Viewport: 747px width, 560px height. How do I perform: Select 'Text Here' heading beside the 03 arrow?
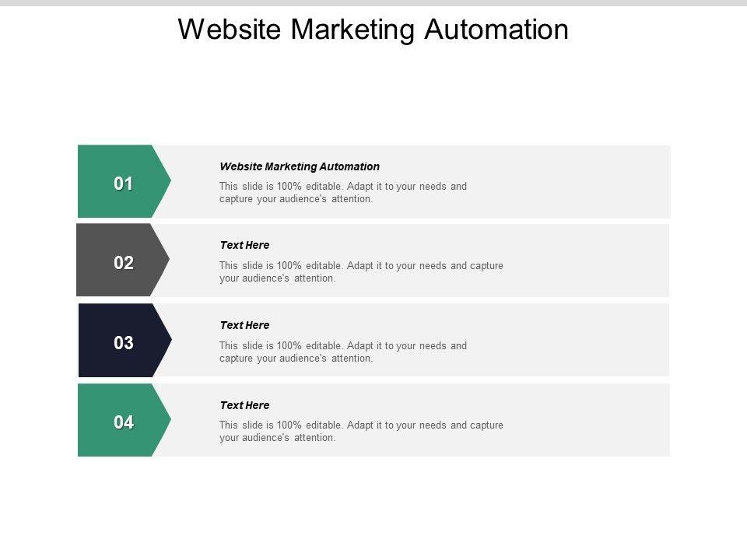[x=244, y=325]
